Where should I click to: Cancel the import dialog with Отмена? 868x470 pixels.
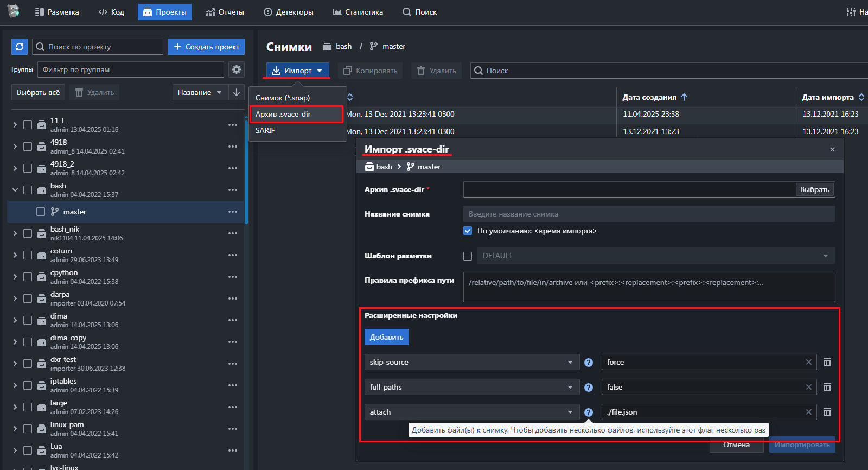click(736, 444)
